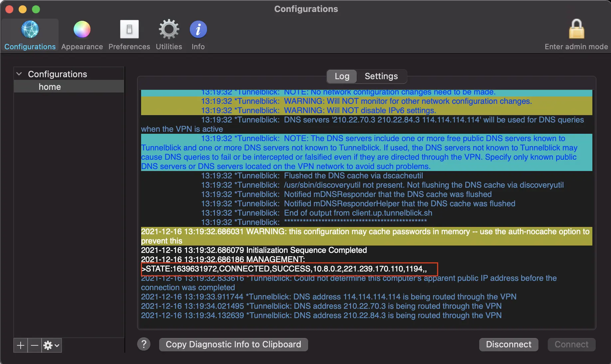This screenshot has height=364, width=611.
Task: Click the 'Flushed the DNS cache via dscacheutil' line
Action: [312, 176]
